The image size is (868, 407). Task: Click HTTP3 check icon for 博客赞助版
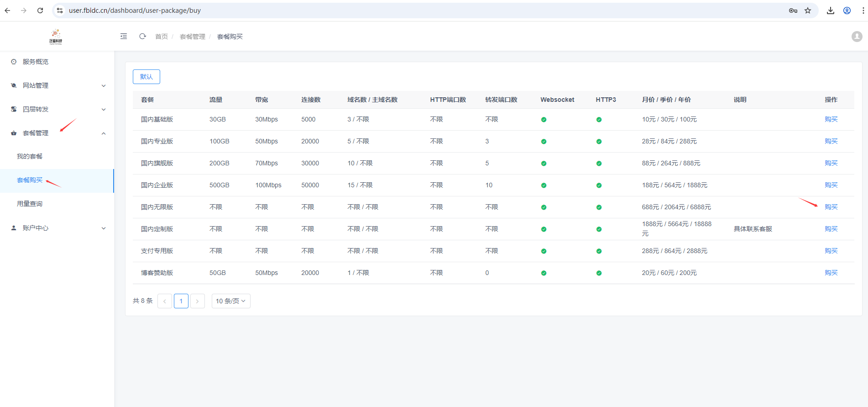(x=599, y=273)
